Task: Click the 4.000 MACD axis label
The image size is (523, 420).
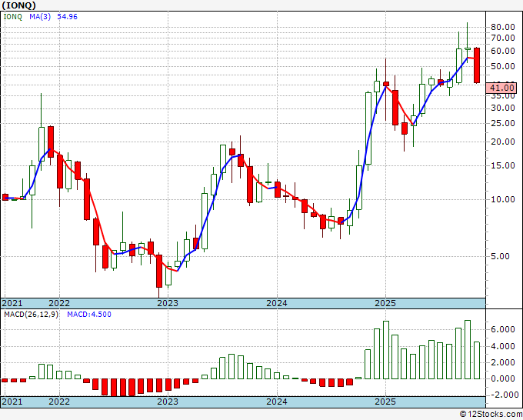Action: point(503,347)
